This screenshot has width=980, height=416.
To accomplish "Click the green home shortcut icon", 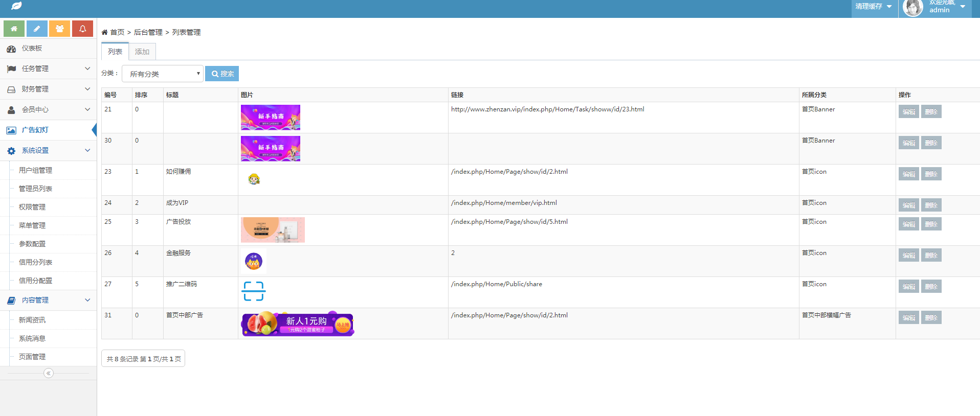I will coord(14,29).
